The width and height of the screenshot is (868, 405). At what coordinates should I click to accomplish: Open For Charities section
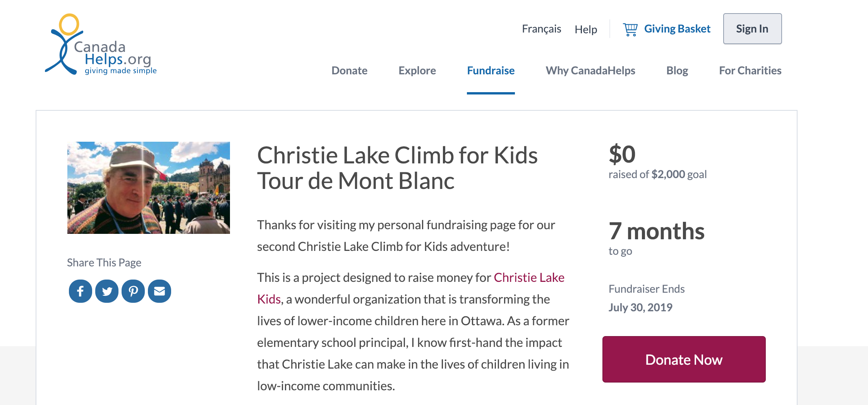pyautogui.click(x=750, y=70)
